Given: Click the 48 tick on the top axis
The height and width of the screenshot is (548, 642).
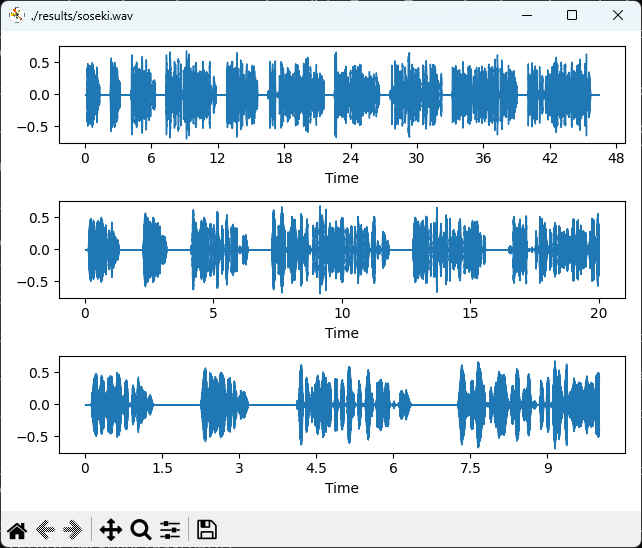Looking at the screenshot, I should [x=615, y=158].
